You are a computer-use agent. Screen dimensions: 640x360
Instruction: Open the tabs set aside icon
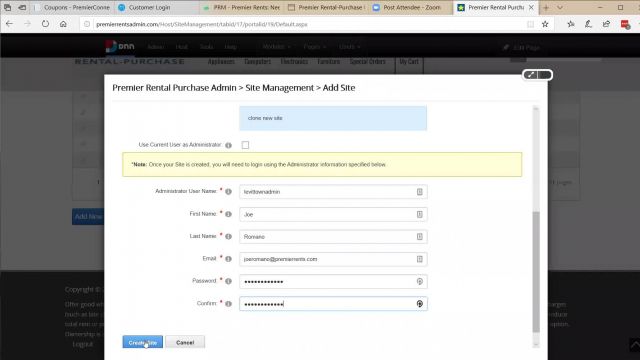pos(8,7)
